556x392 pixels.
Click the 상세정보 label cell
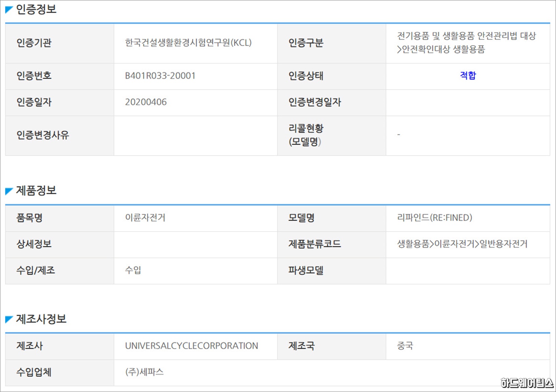pyautogui.click(x=60, y=245)
